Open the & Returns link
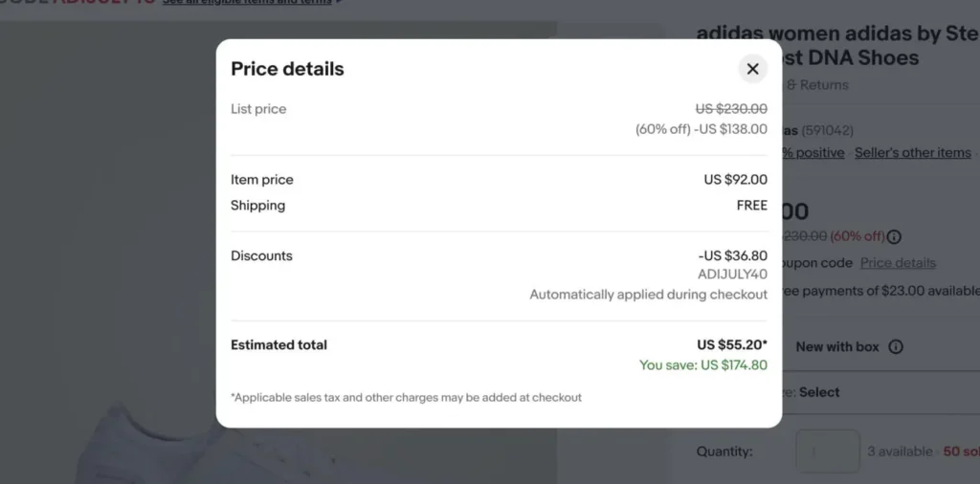Screen dimensions: 980x484 click(x=815, y=85)
